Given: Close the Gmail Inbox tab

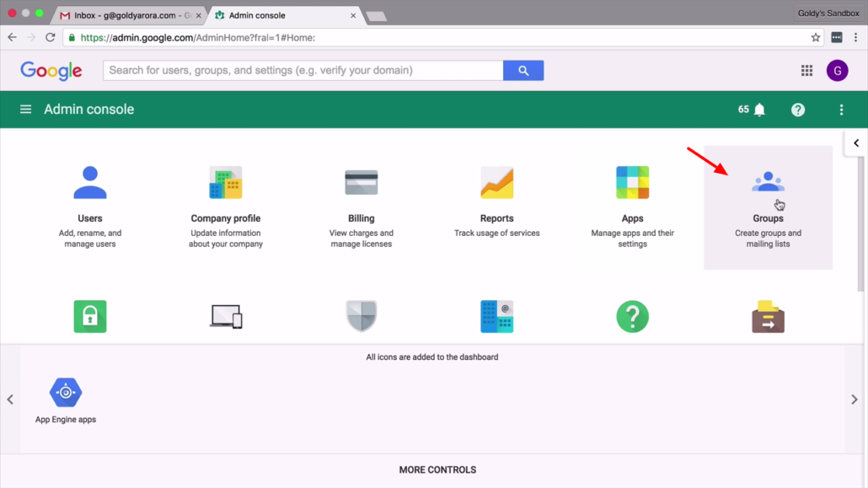Looking at the screenshot, I should pos(199,15).
